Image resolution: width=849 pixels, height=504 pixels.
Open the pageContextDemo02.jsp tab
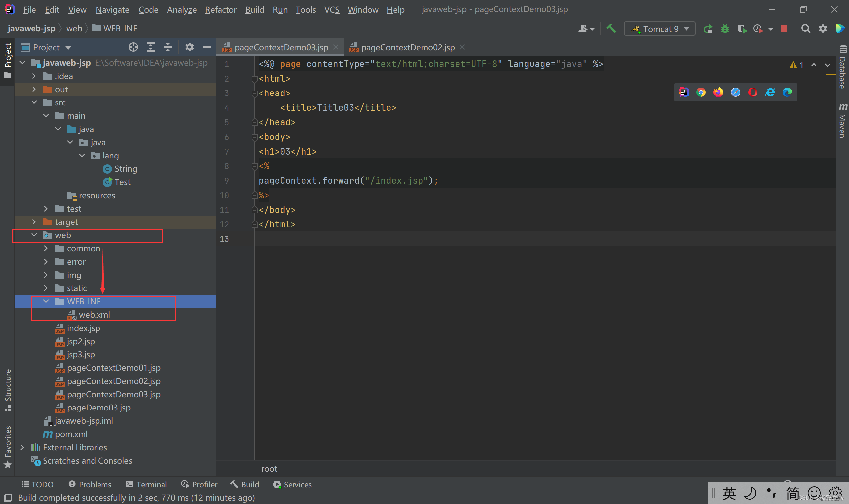[x=408, y=47]
